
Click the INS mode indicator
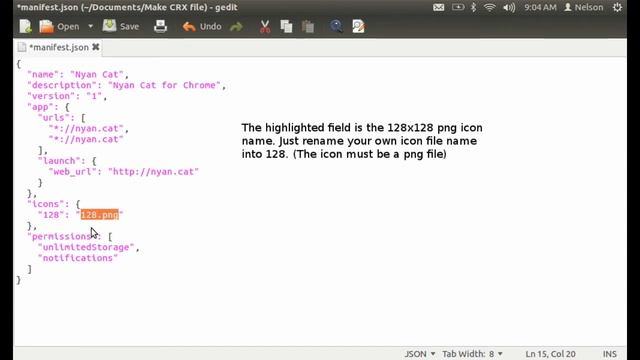pyautogui.click(x=610, y=354)
